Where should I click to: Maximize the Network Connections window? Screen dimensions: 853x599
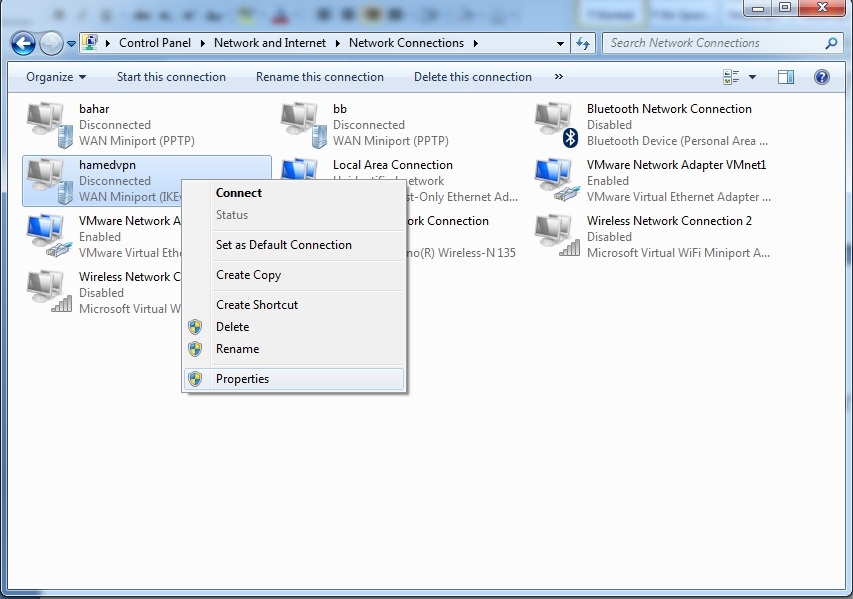coord(784,8)
